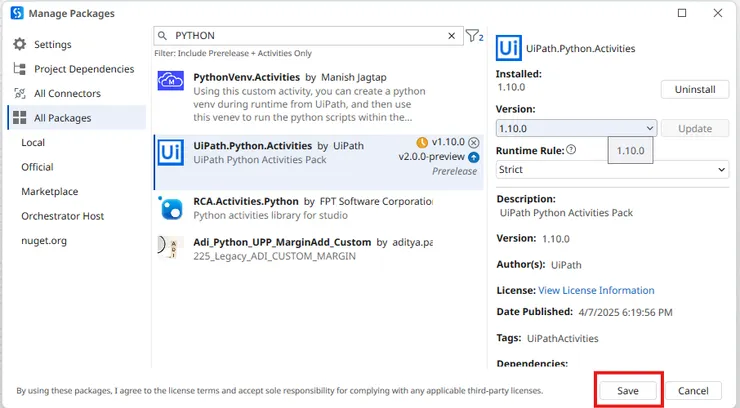The image size is (740, 408).
Task: Select the Orchestrator Host feed
Action: point(62,216)
